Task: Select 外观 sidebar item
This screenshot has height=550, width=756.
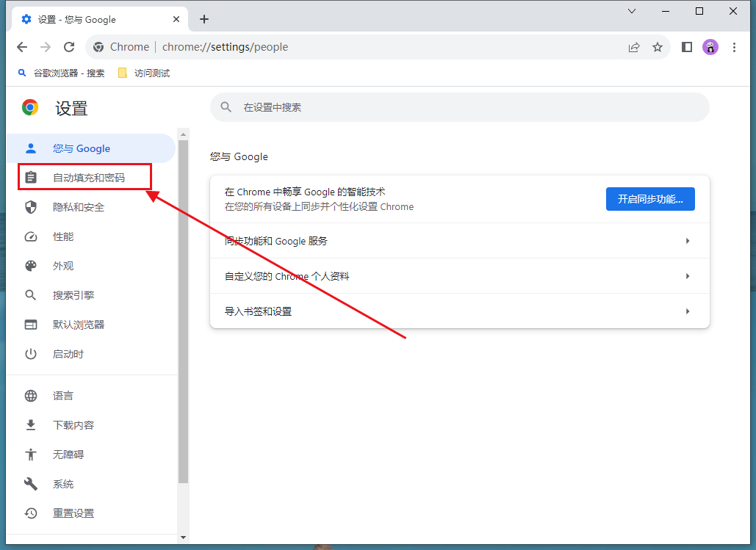Action: 90,266
